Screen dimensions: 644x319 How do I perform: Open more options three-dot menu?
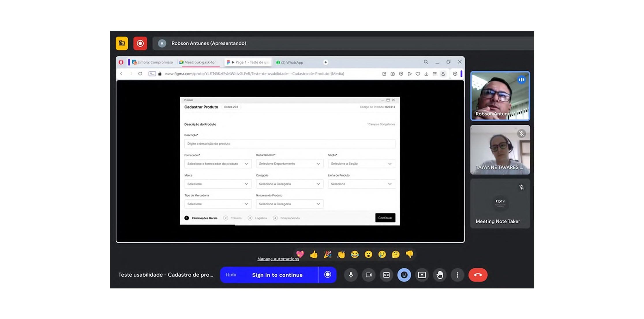pos(457,275)
